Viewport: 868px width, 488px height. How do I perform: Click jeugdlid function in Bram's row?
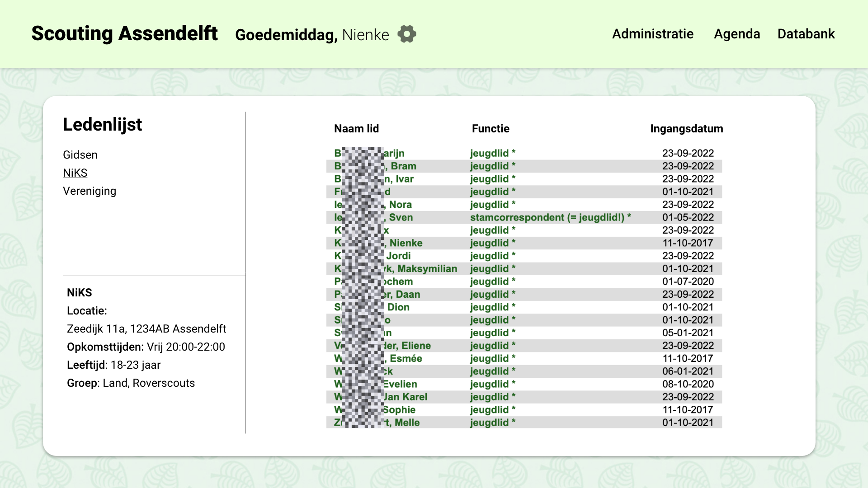(493, 166)
